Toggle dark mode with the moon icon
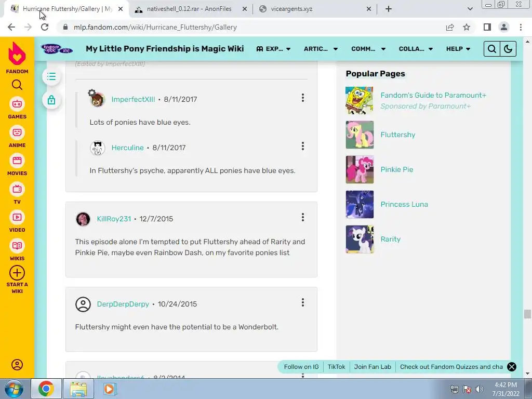 click(x=508, y=49)
